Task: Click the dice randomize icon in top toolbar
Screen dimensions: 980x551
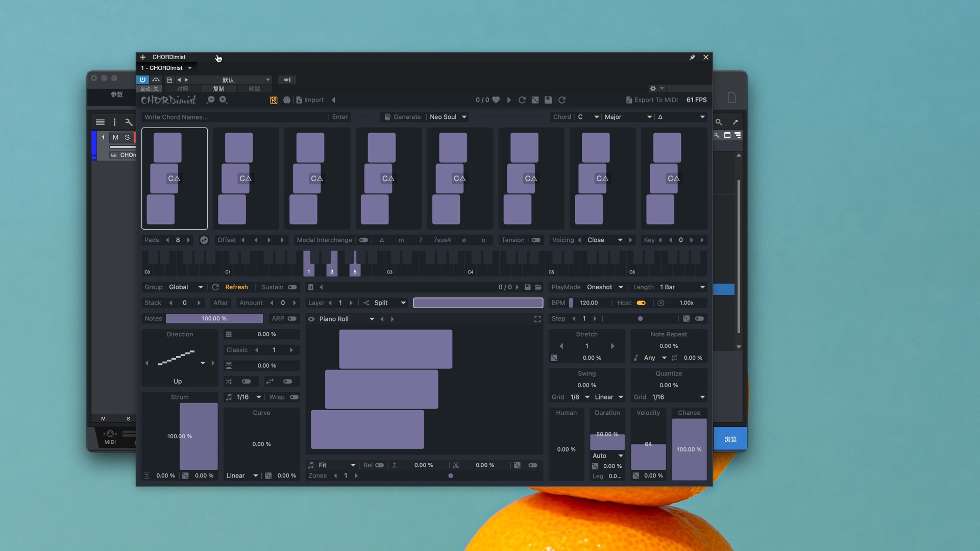Action: pos(535,100)
